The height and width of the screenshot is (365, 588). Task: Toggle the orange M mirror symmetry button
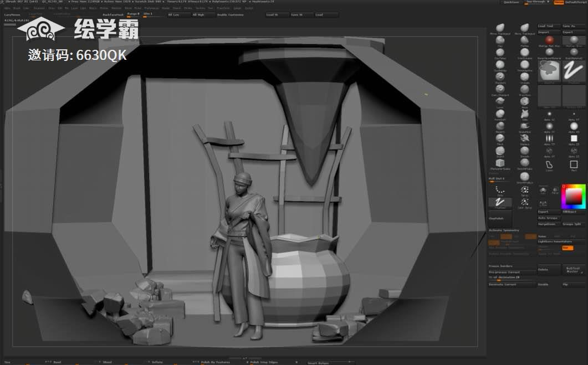tap(494, 243)
